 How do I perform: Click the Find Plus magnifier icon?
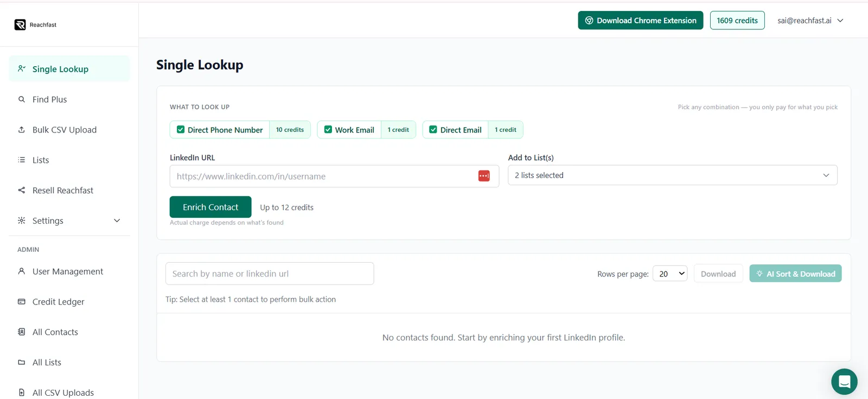point(22,99)
